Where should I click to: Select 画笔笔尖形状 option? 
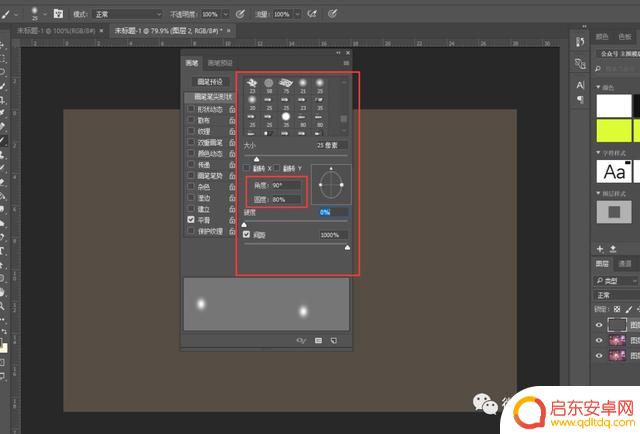(x=210, y=97)
